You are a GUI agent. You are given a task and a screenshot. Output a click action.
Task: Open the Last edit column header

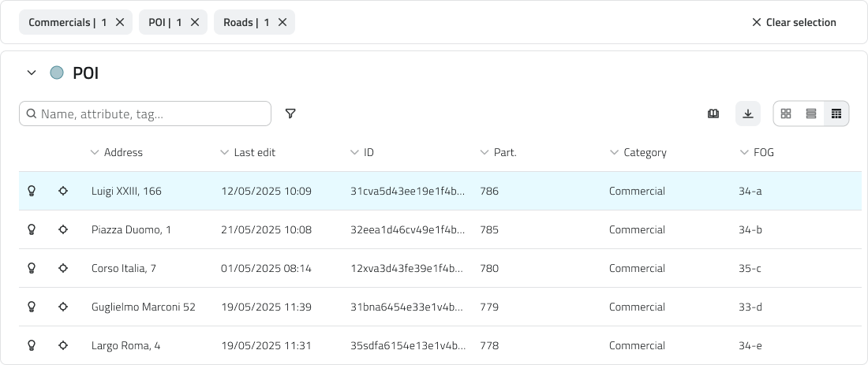pos(253,152)
